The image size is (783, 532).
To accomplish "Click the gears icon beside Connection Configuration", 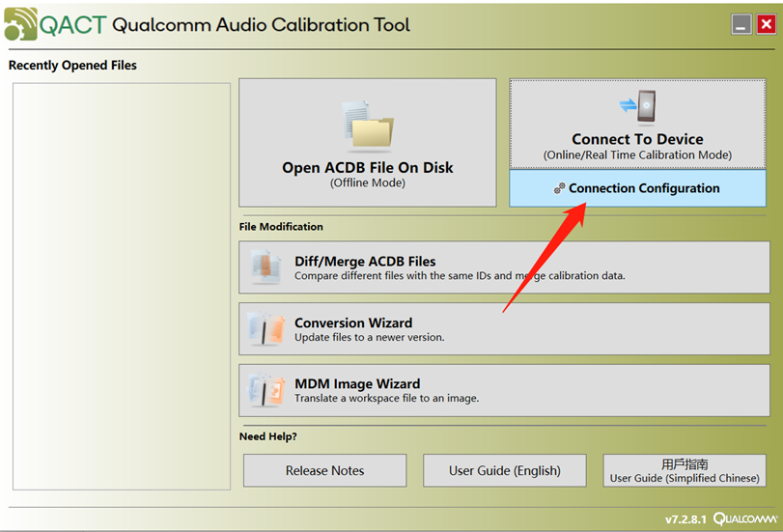I will (559, 188).
